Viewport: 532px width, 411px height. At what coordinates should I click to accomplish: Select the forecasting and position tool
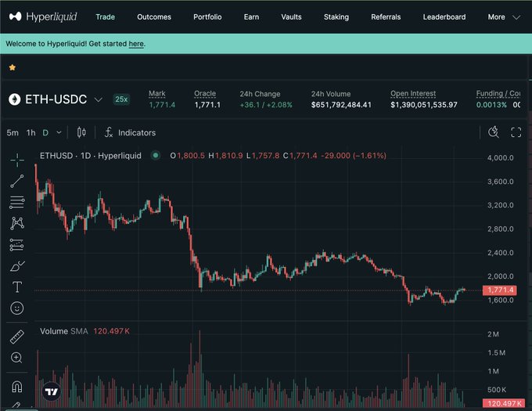[x=17, y=245]
